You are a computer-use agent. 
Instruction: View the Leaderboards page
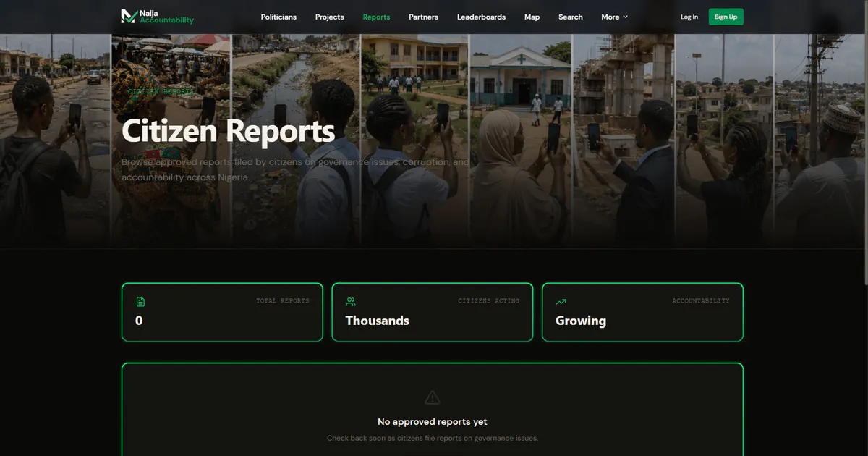[481, 17]
